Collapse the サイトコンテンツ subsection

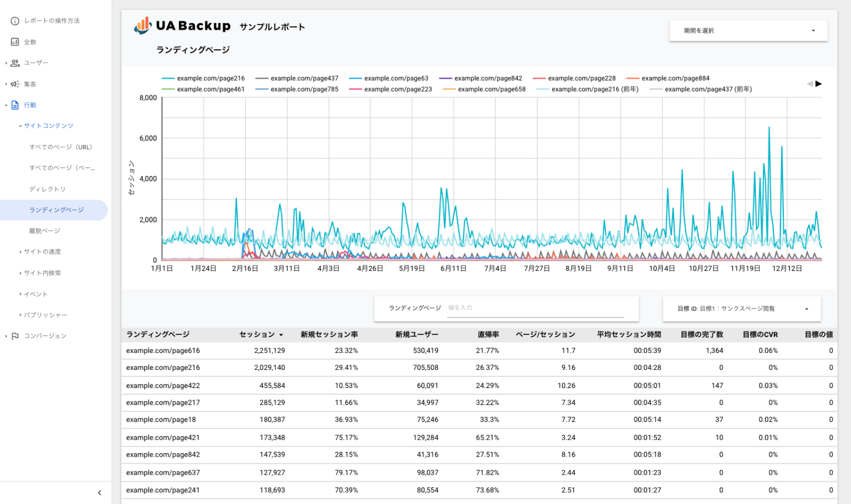tap(20, 126)
